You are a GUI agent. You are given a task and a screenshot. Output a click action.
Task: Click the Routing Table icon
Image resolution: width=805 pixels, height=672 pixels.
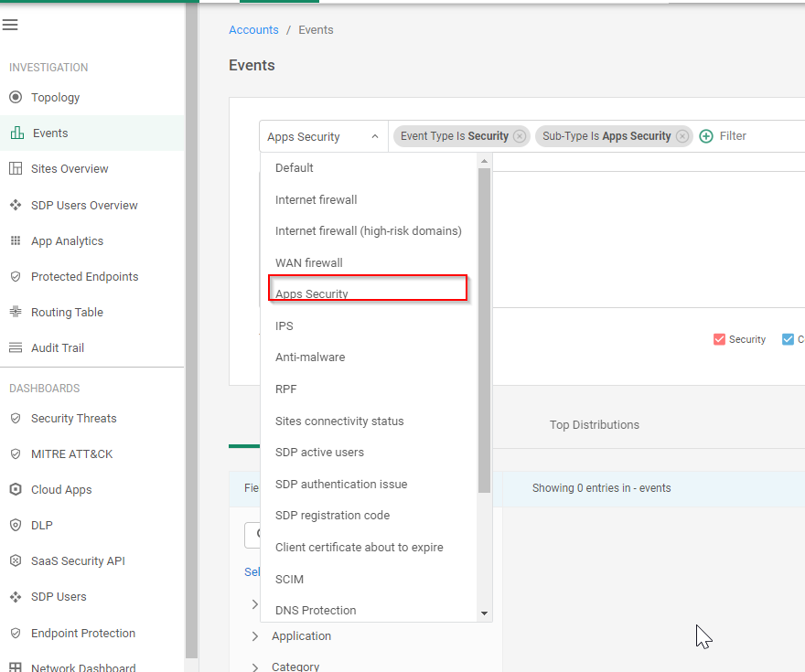click(16, 313)
